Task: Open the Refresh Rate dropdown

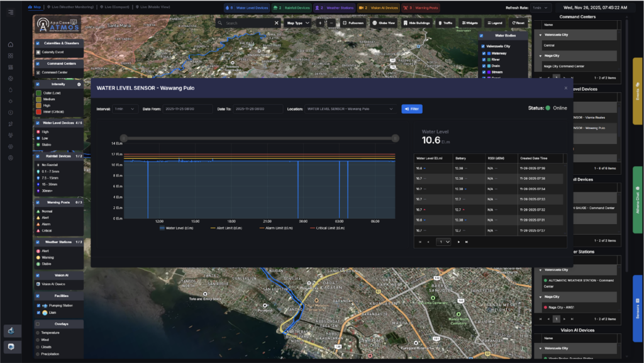Action: (540, 8)
